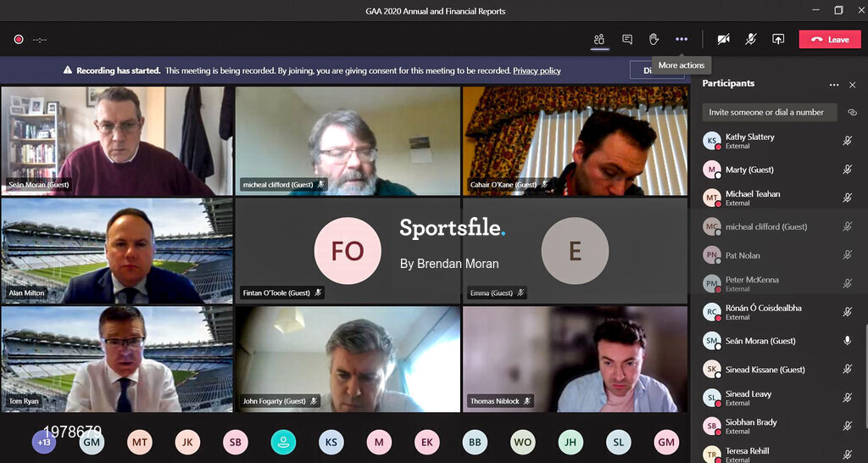
Task: Click the teal unnamed-person avatar in strip
Action: click(x=283, y=442)
